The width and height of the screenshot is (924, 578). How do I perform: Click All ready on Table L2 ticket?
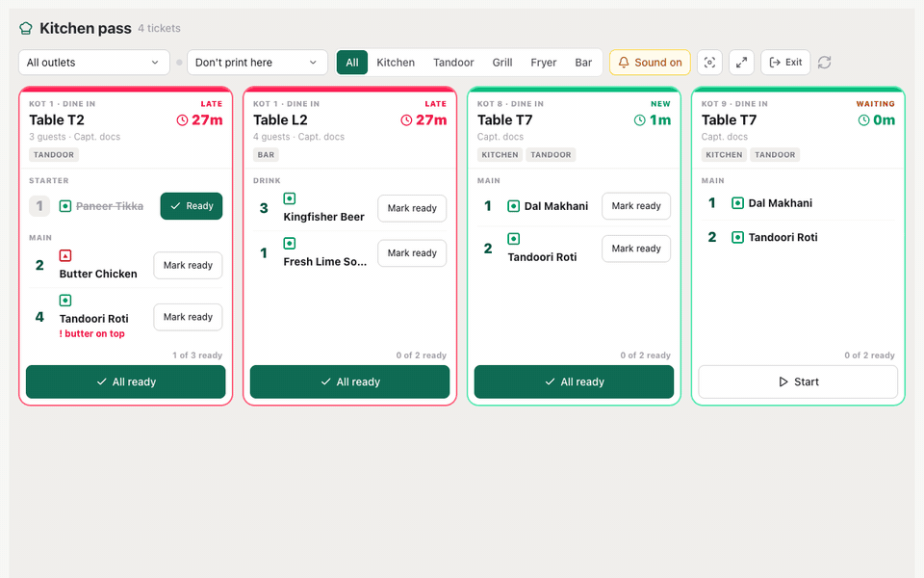pyautogui.click(x=350, y=381)
